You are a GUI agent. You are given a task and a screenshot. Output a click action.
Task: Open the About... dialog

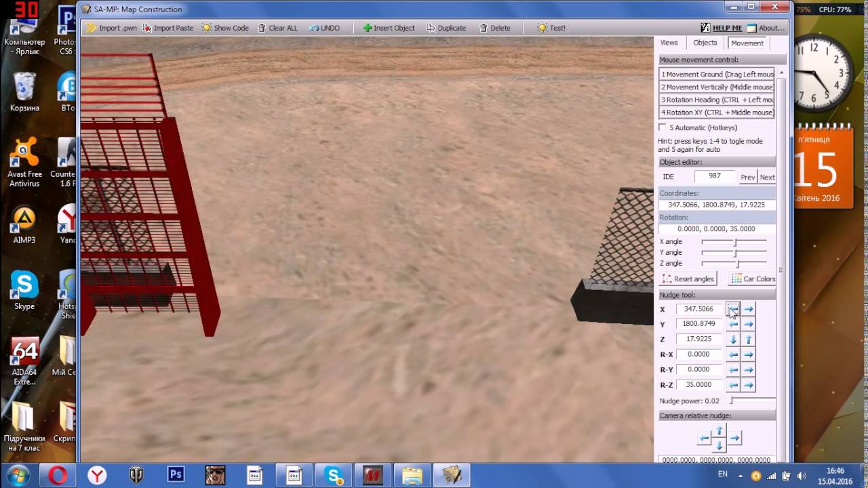click(x=766, y=28)
